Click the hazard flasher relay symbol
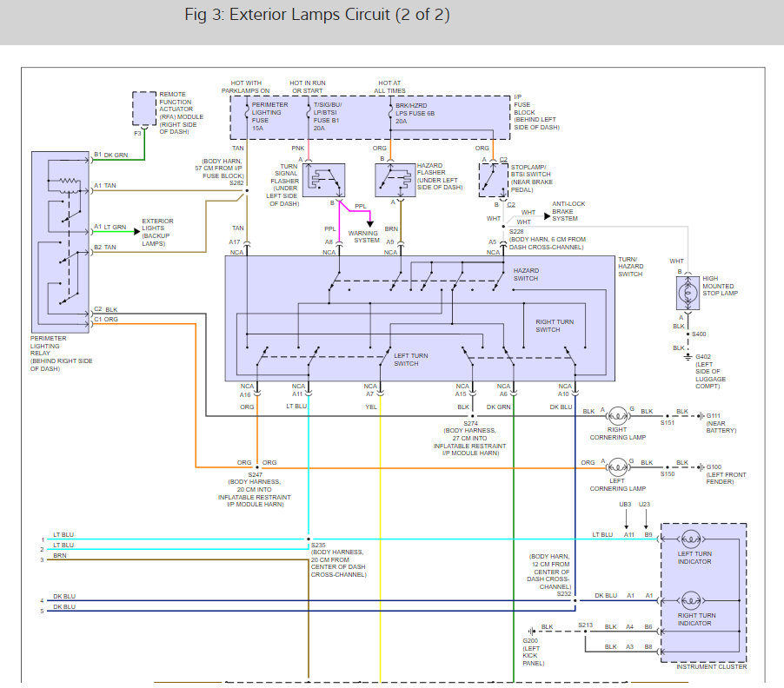This screenshot has height=688, width=784. pyautogui.click(x=395, y=180)
